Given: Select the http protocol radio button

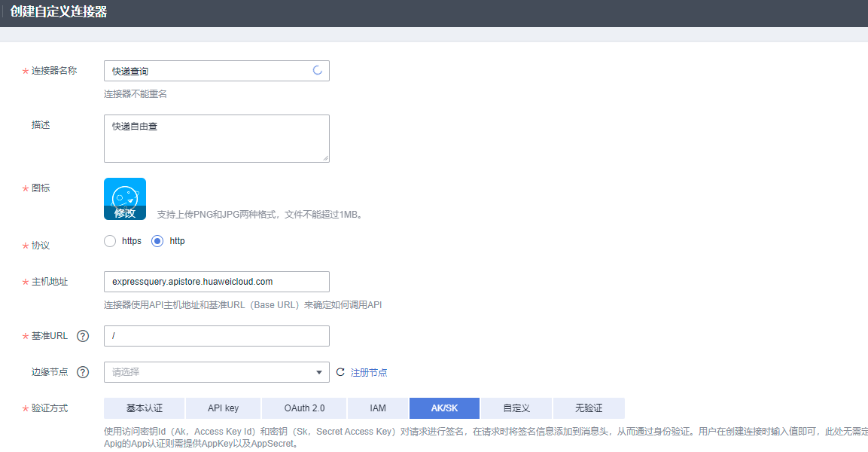Looking at the screenshot, I should (157, 241).
